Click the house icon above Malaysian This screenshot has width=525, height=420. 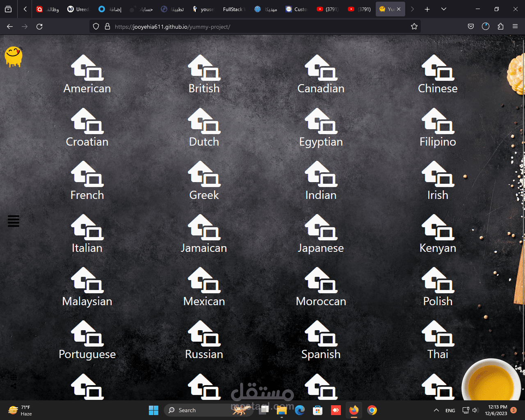[87, 280]
